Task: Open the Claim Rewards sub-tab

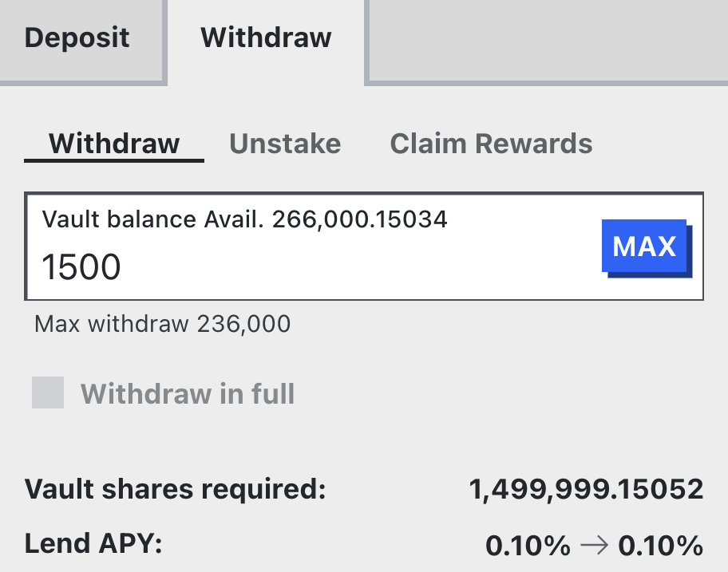Action: pyautogui.click(x=491, y=144)
